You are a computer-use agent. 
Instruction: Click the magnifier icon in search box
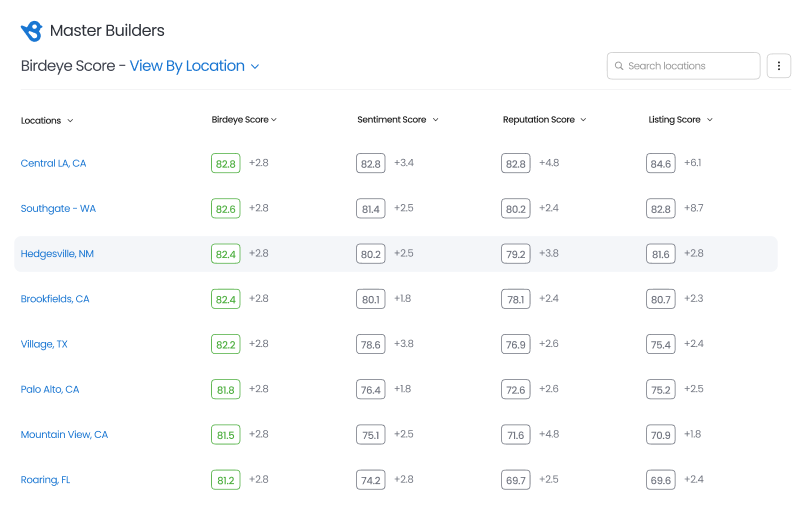(619, 66)
